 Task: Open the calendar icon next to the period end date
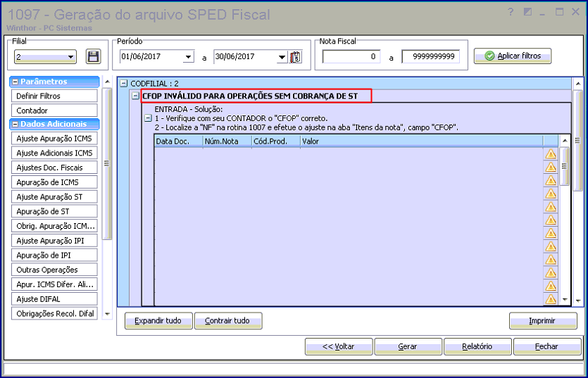click(296, 58)
